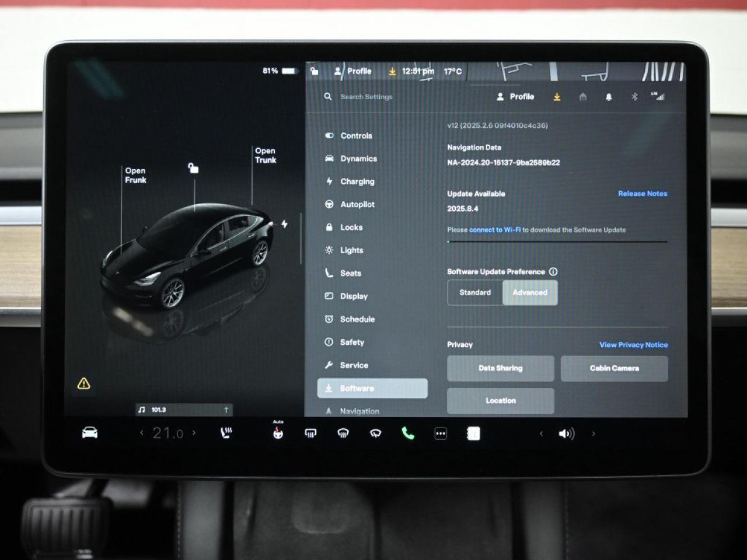Expand the 101.3 media player bar

[184, 410]
